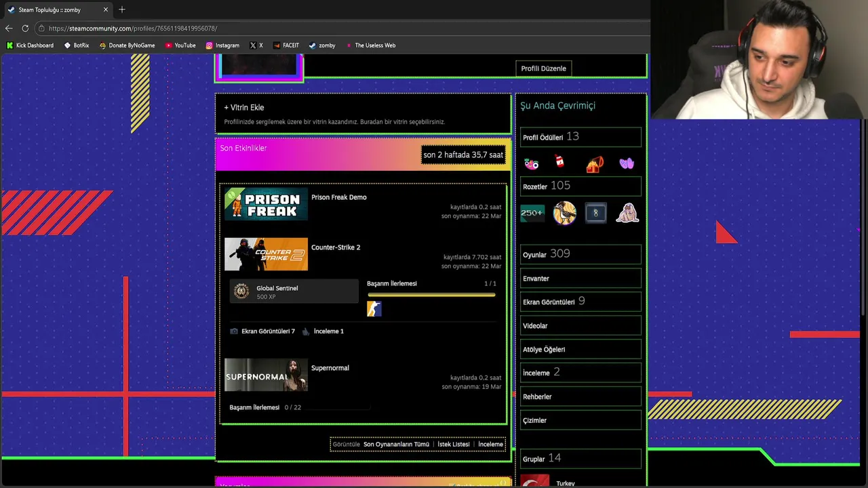Click the Global Sentinel badge icon
The width and height of the screenshot is (868, 488).
tap(241, 291)
